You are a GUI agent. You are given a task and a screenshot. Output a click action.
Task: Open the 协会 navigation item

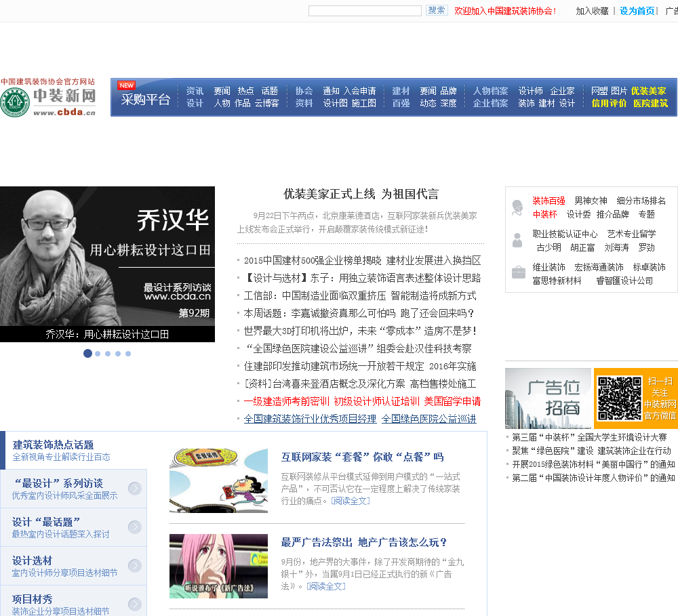304,91
